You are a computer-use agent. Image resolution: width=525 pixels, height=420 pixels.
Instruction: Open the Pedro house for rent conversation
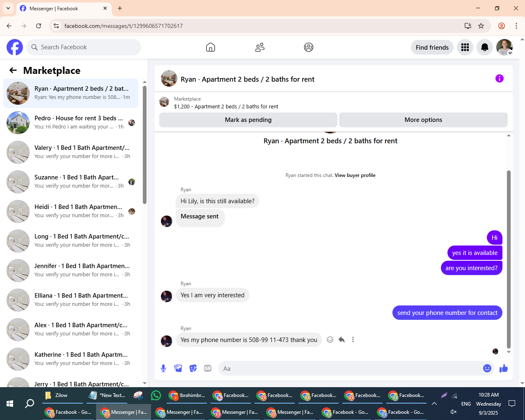click(71, 123)
